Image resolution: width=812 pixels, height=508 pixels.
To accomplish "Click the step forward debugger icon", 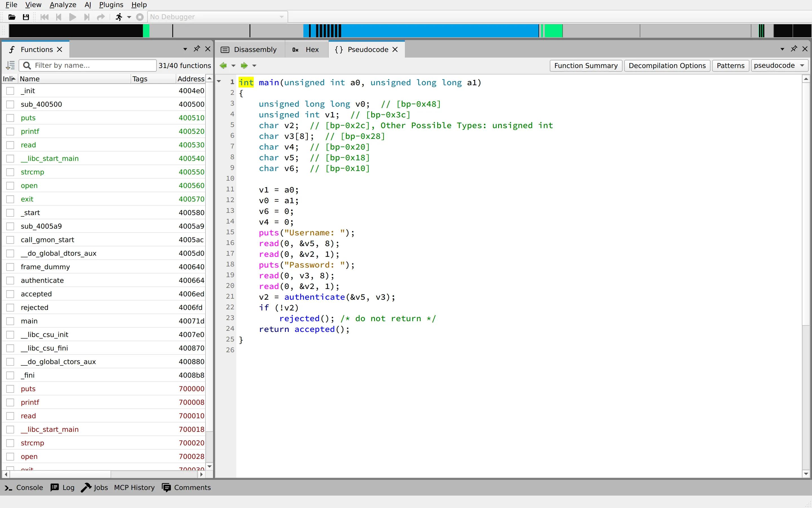I will pyautogui.click(x=87, y=17).
